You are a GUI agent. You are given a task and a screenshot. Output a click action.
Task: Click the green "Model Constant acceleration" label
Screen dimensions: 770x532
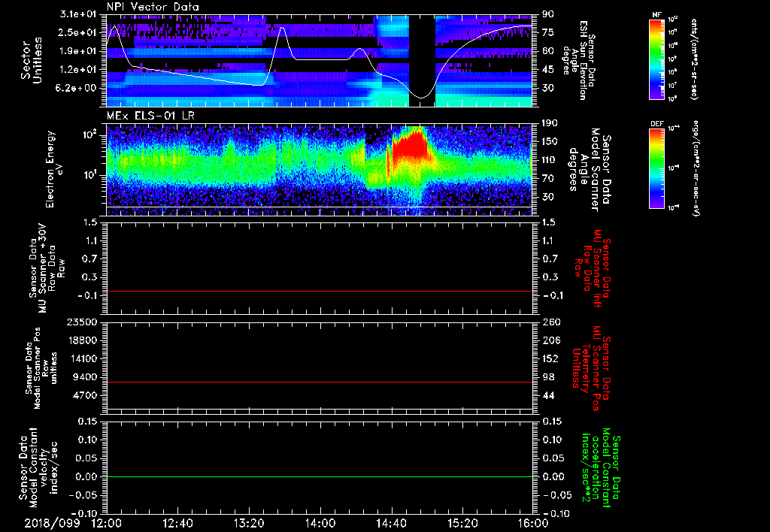point(601,469)
